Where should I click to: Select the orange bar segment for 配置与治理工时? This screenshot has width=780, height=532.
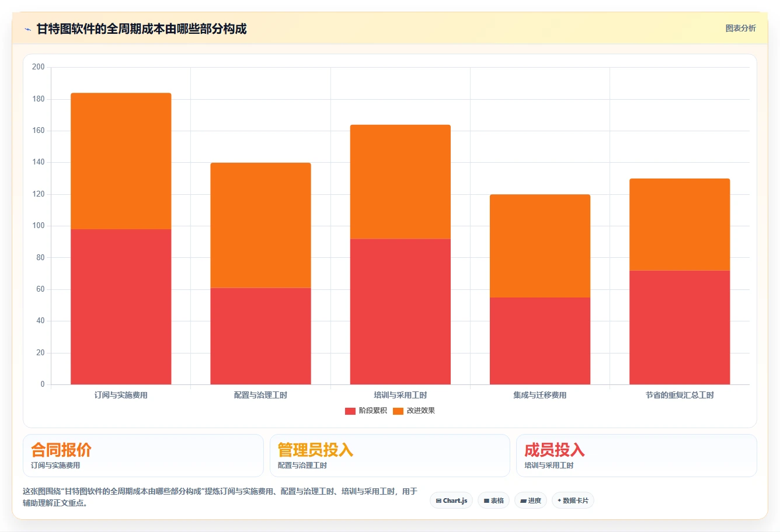[260, 225]
